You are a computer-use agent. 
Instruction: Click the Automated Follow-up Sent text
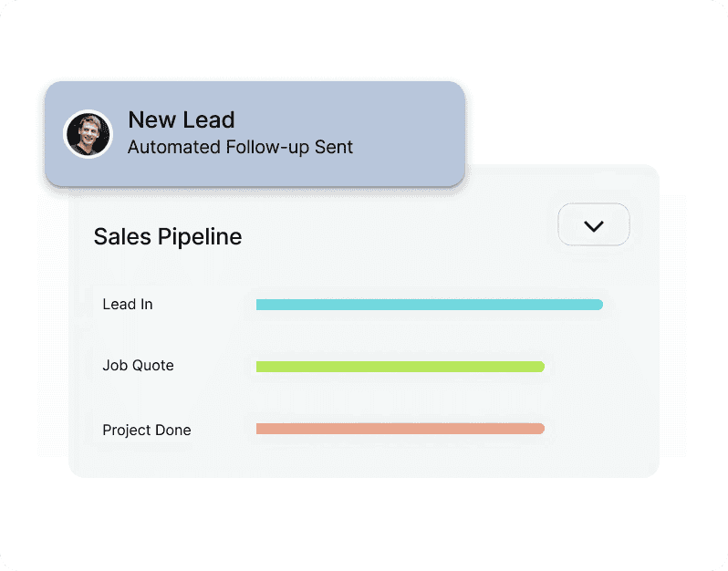tap(240, 147)
